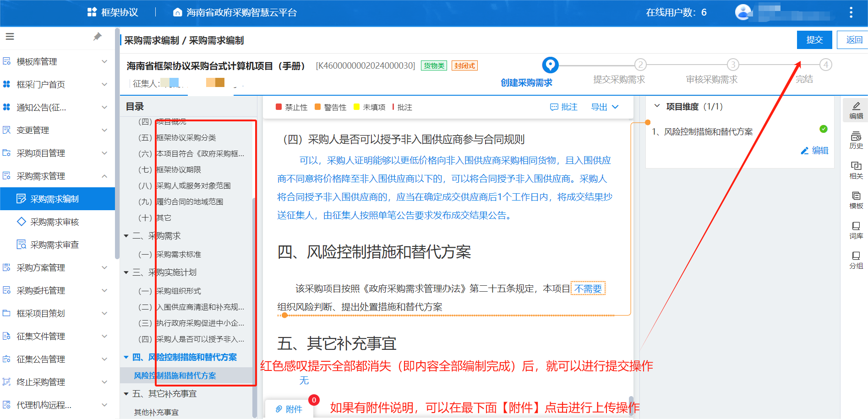
Task: Click the red 禁止性 legend swatch
Action: tap(278, 107)
